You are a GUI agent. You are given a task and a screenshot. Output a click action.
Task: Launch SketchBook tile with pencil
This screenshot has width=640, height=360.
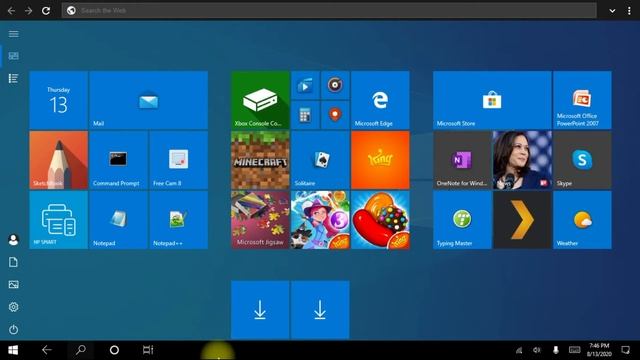tap(59, 160)
